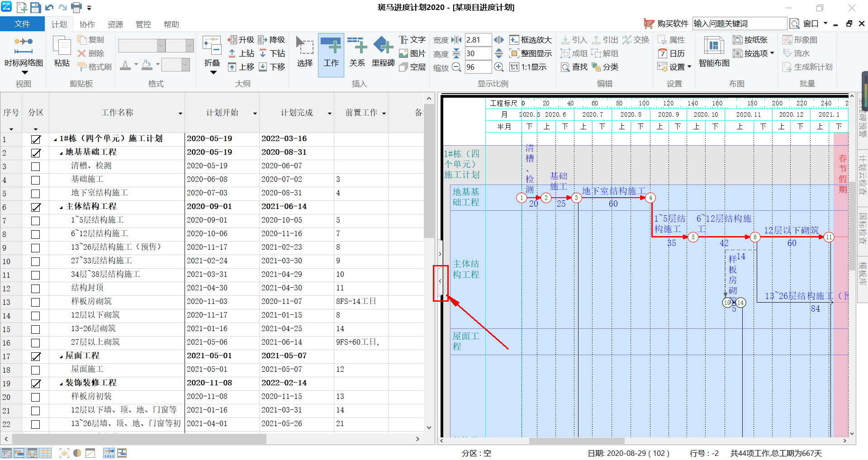The image size is (868, 460).
Task: Click the 框选放大 zoom selection icon
Action: tap(514, 40)
